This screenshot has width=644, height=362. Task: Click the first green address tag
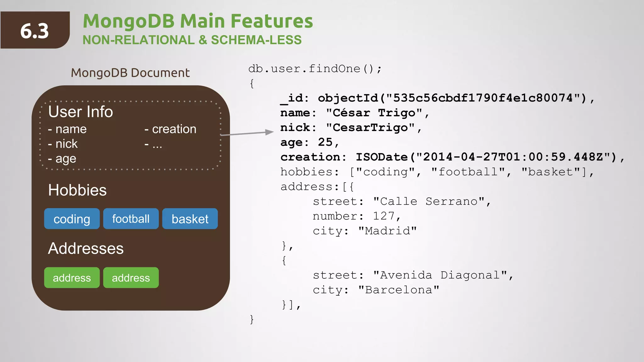tap(72, 278)
